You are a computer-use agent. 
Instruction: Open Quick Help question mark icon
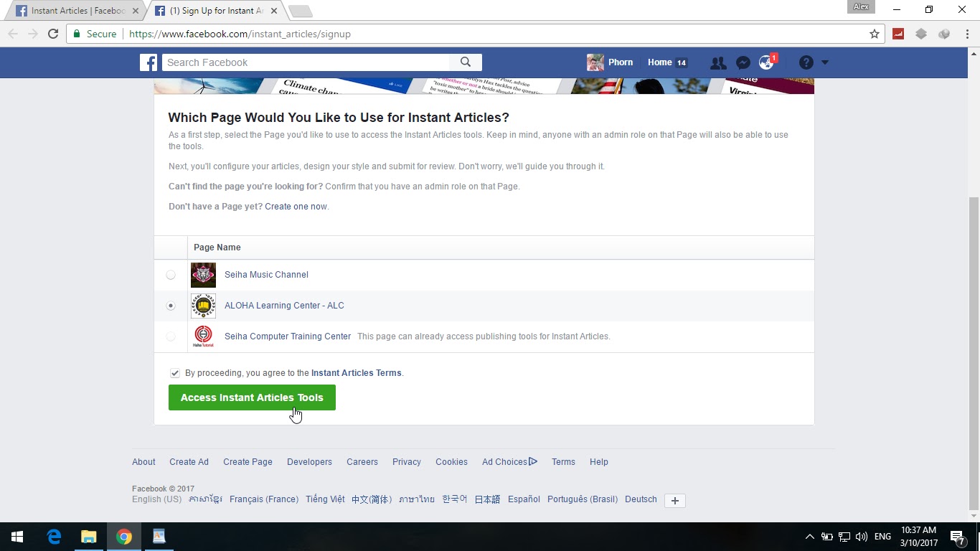pyautogui.click(x=806, y=62)
